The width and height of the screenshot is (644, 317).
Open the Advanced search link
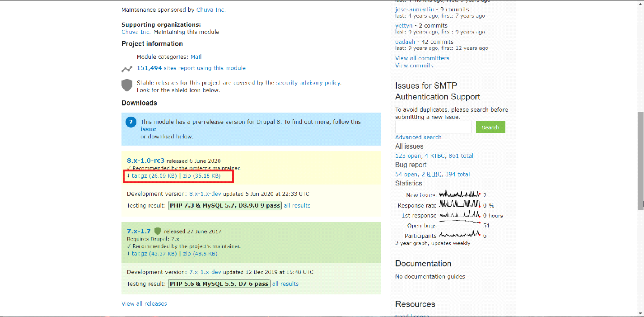coord(418,137)
